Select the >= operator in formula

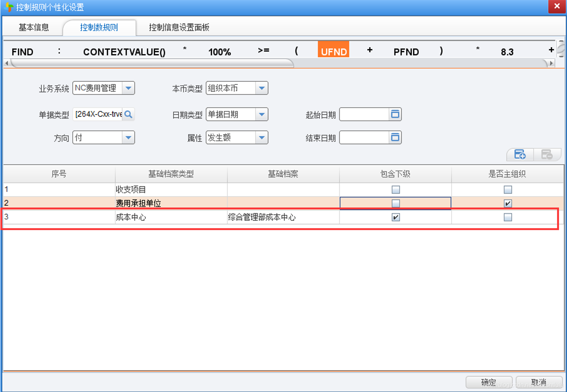pos(263,50)
